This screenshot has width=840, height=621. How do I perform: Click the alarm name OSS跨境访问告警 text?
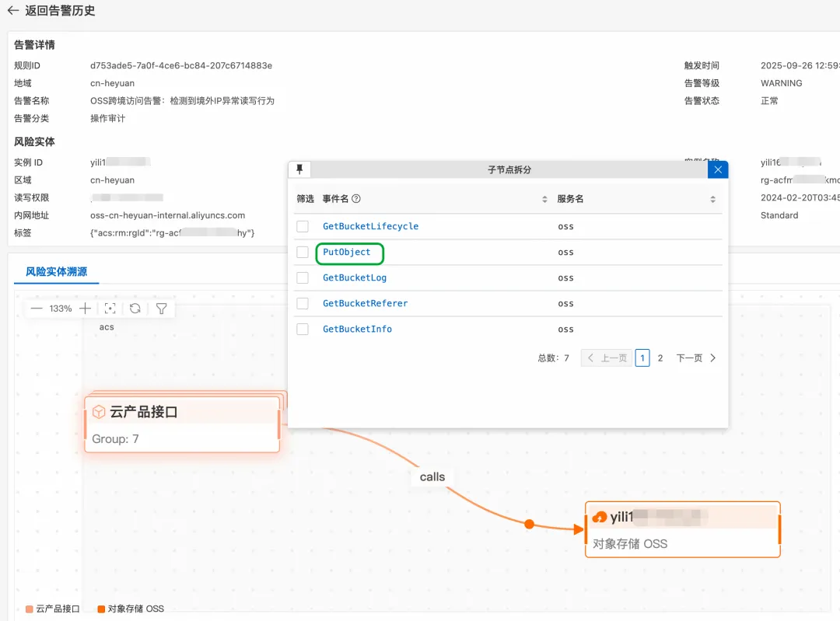(x=182, y=101)
